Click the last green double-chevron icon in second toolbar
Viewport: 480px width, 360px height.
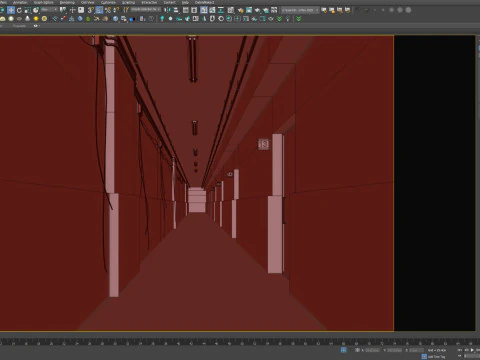pyautogui.click(x=299, y=19)
